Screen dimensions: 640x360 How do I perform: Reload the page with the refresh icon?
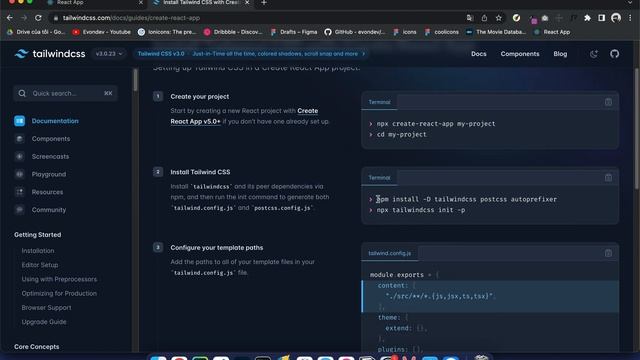click(x=38, y=18)
